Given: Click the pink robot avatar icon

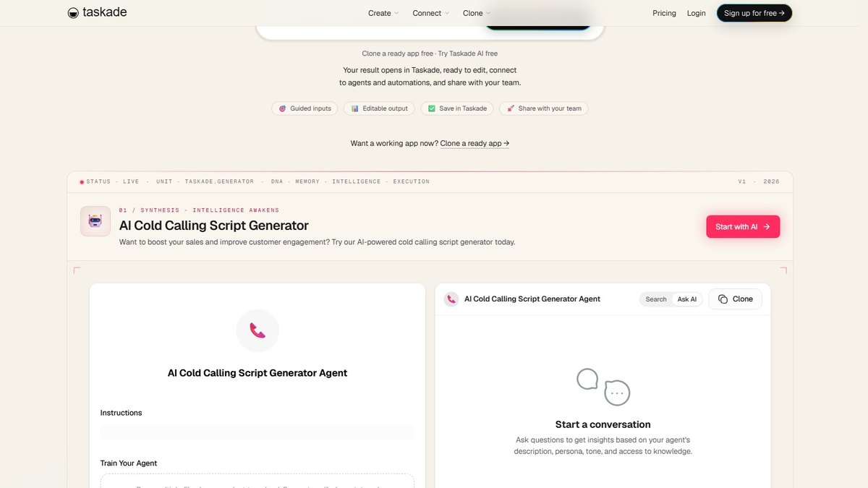Looking at the screenshot, I should click(95, 221).
